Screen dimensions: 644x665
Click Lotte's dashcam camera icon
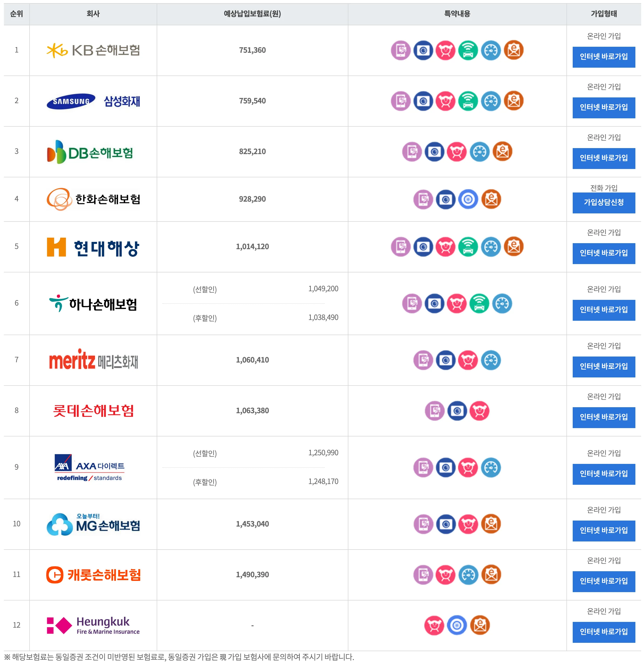pyautogui.click(x=457, y=411)
